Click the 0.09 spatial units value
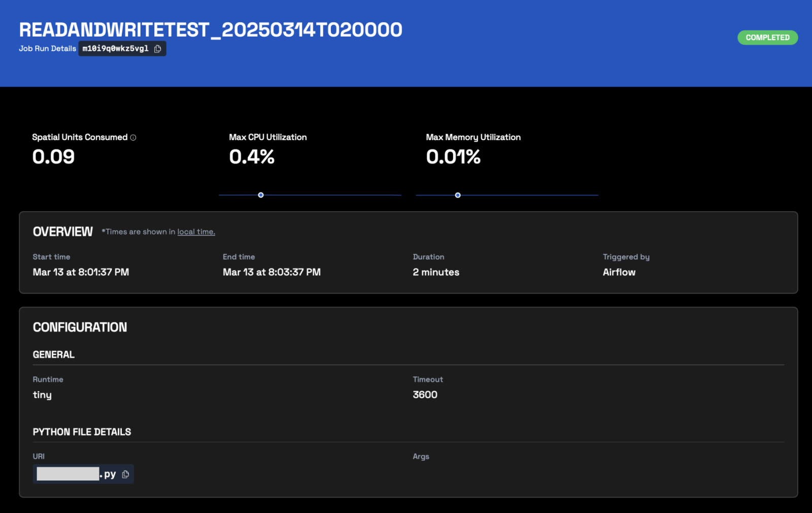The width and height of the screenshot is (812, 513). 53,156
